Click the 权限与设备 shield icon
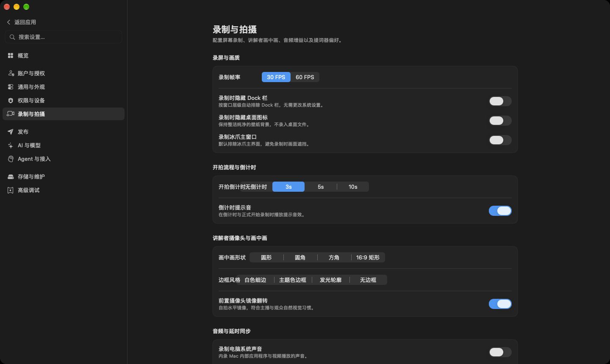Screen dimensions: 610x364 (x=11, y=100)
